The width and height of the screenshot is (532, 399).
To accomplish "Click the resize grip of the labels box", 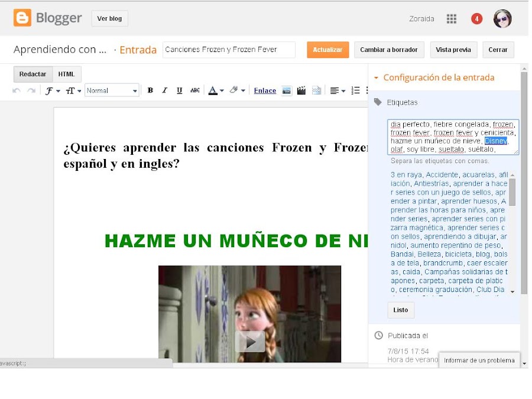I will pyautogui.click(x=516, y=152).
